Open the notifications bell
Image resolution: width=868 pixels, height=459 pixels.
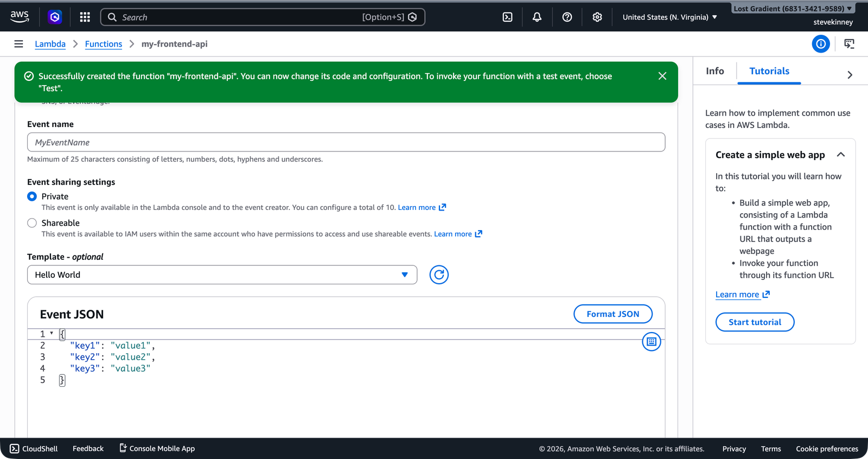(x=537, y=17)
